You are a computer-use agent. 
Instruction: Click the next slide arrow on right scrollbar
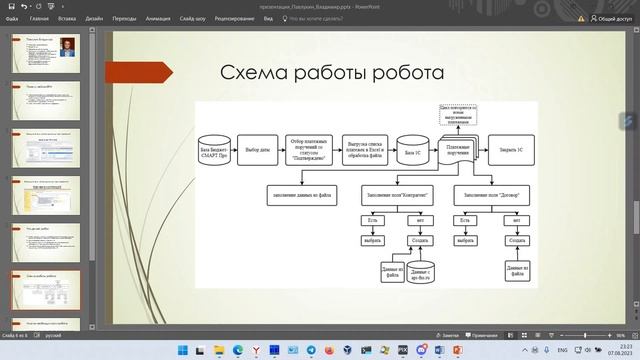point(636,318)
